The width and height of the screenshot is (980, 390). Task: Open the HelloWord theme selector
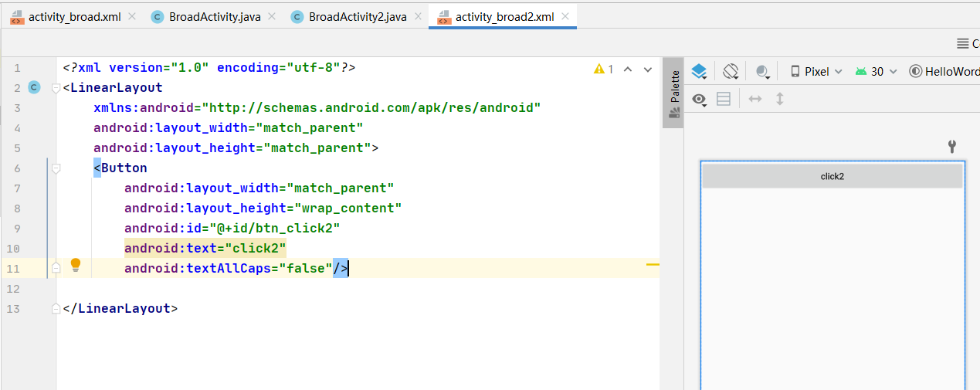[x=945, y=72]
